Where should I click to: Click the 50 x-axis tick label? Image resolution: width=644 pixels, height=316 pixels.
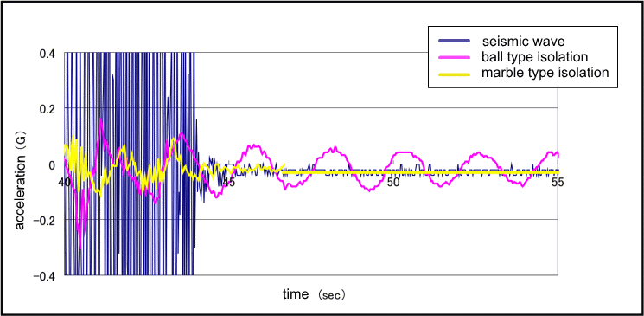coord(393,182)
